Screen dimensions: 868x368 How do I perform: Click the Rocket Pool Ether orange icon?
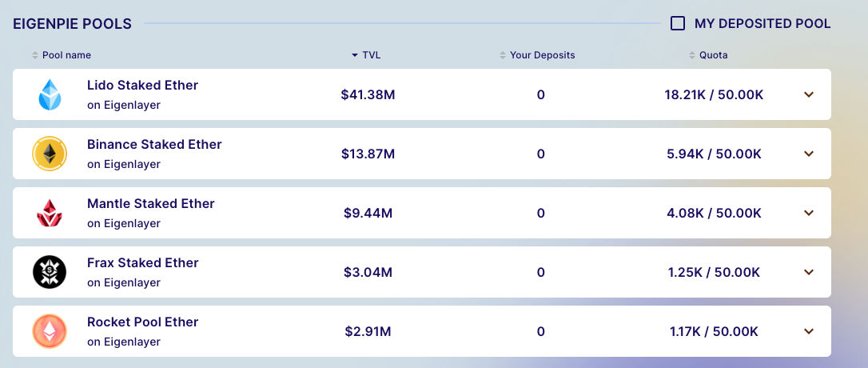(x=50, y=332)
